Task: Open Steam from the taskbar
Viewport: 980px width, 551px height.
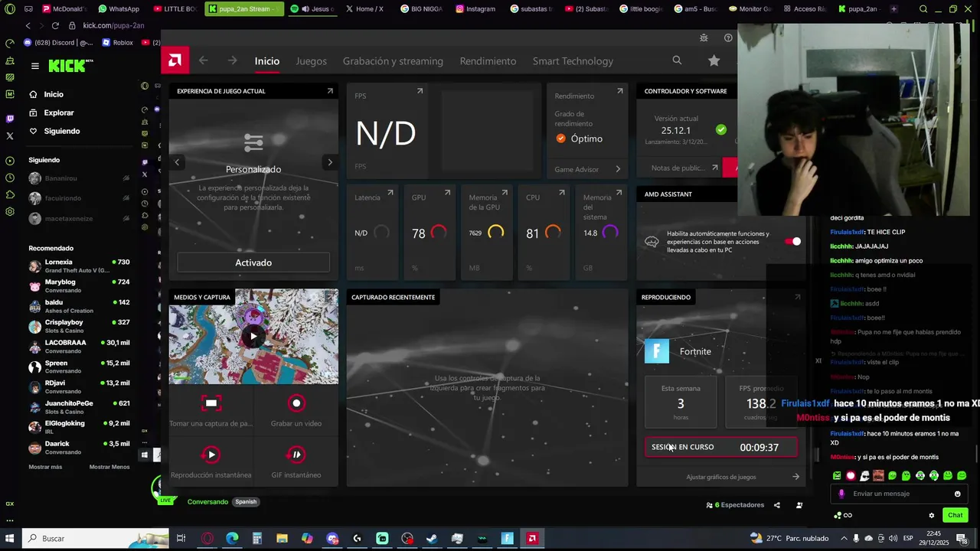Action: [x=432, y=538]
